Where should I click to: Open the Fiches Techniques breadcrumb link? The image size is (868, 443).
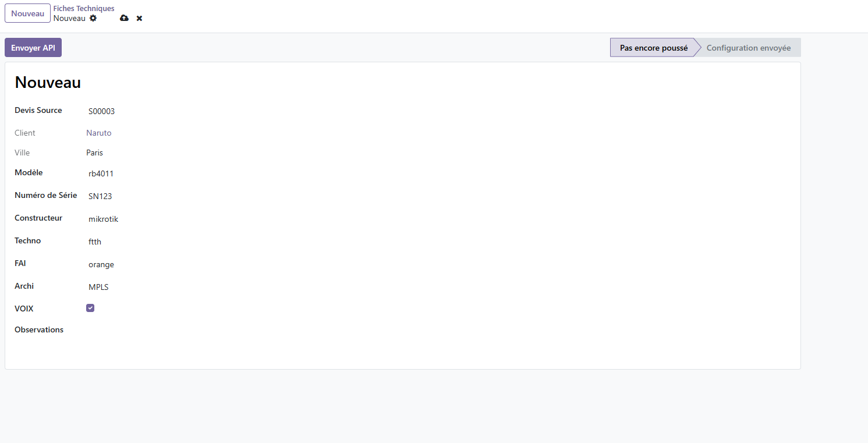[x=84, y=8]
